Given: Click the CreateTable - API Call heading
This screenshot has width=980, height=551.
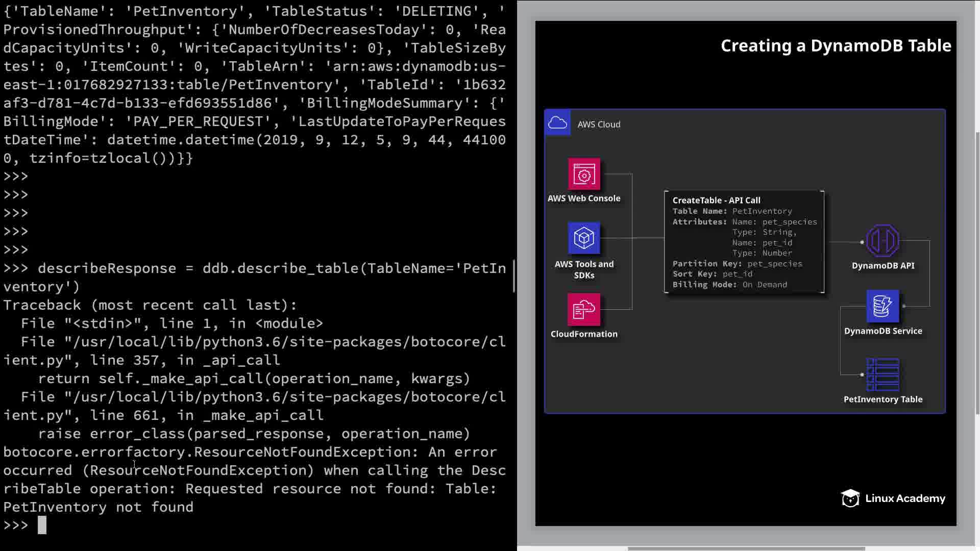Looking at the screenshot, I should pos(716,200).
